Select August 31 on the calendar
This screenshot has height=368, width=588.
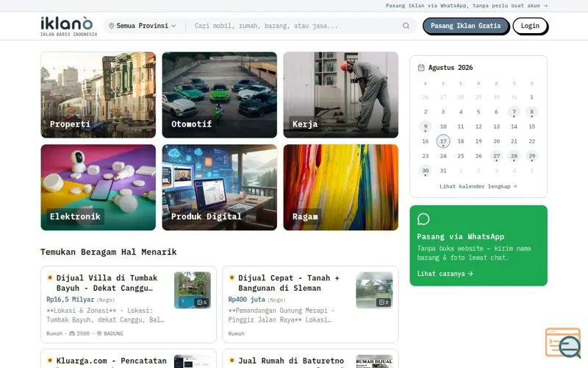coord(443,171)
